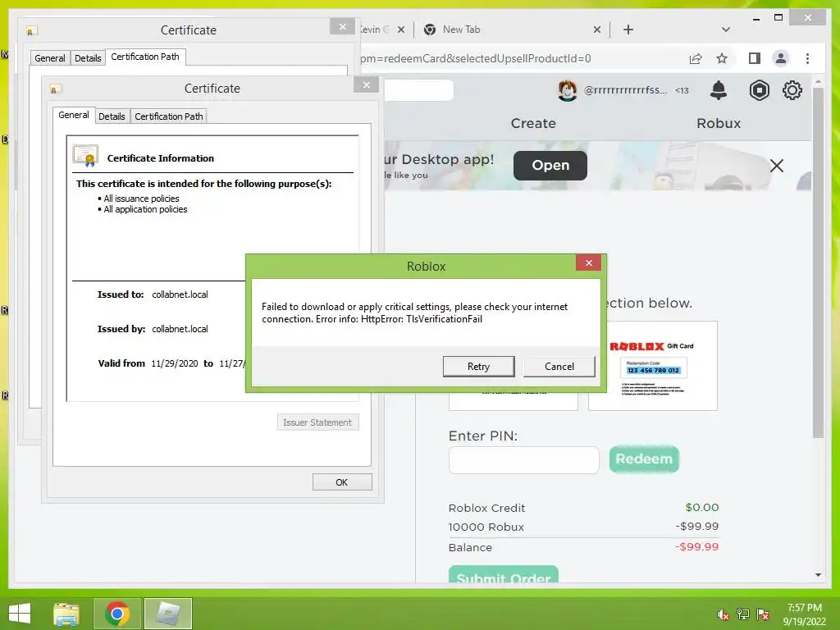
Task: Click the network tray icon
Action: 743,614
